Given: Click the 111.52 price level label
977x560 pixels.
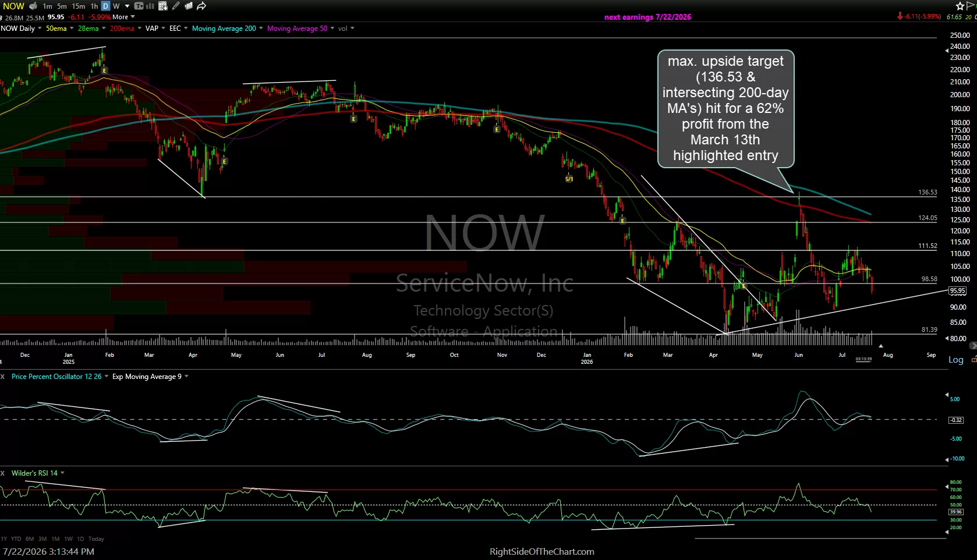Looking at the screenshot, I should point(928,246).
